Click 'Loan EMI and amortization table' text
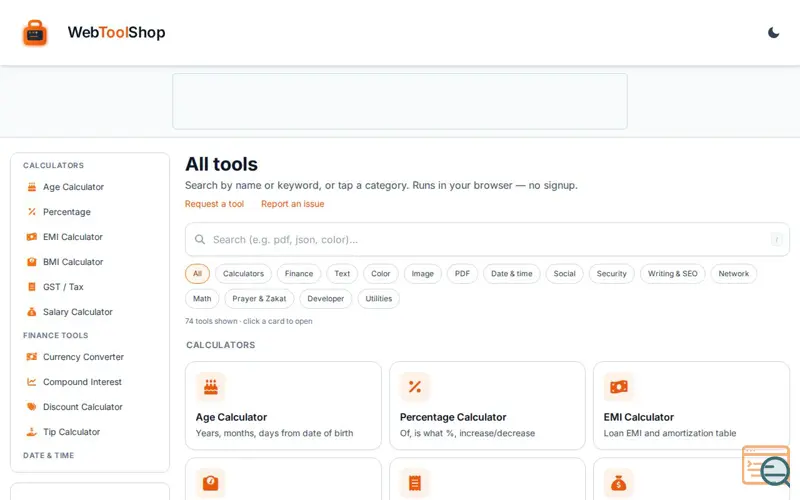This screenshot has width=800, height=500. click(670, 433)
